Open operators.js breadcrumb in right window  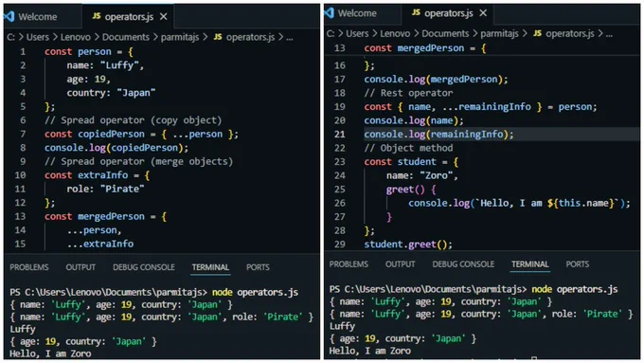570,33
